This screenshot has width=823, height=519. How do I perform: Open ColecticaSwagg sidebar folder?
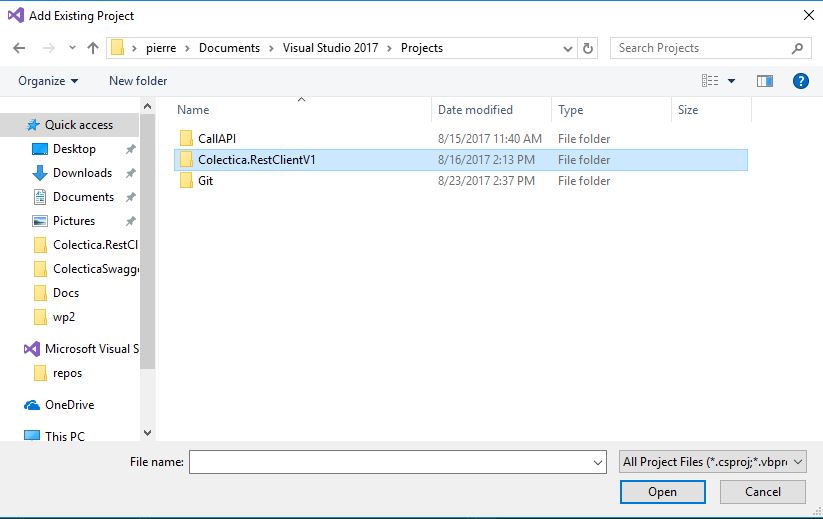pyautogui.click(x=96, y=269)
